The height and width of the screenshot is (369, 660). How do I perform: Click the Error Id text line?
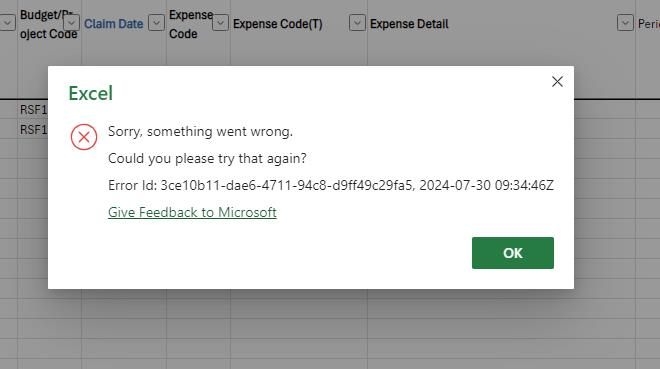point(331,185)
